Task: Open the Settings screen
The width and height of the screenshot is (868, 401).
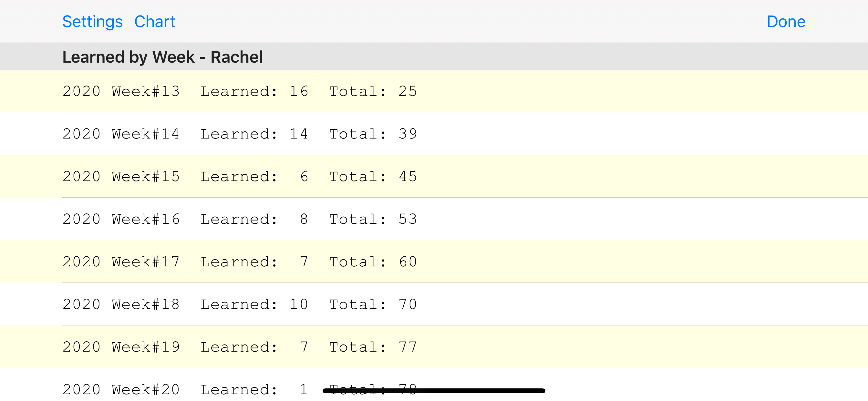Action: point(92,22)
